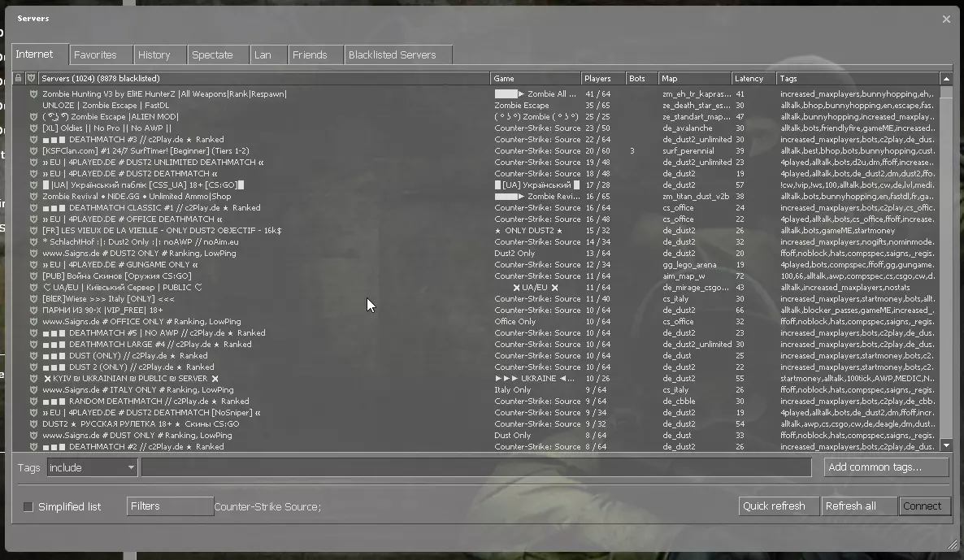Click shield icon beside SchlachtHof Dust2 Only
This screenshot has width=964, height=560.
click(34, 241)
